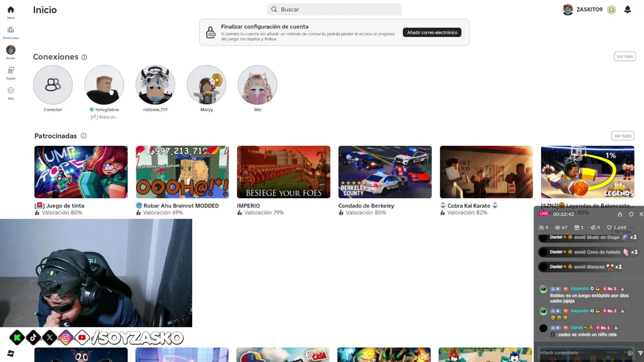The width and height of the screenshot is (644, 362).
Task: Click the likes heart count in live panel
Action: tap(616, 228)
